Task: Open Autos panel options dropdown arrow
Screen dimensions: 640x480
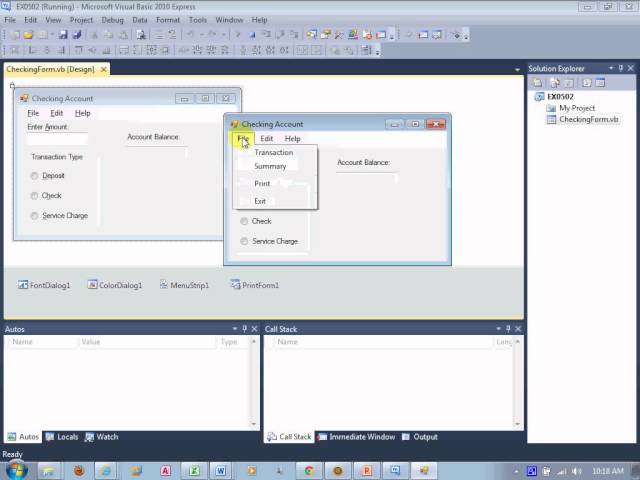Action: [x=235, y=329]
